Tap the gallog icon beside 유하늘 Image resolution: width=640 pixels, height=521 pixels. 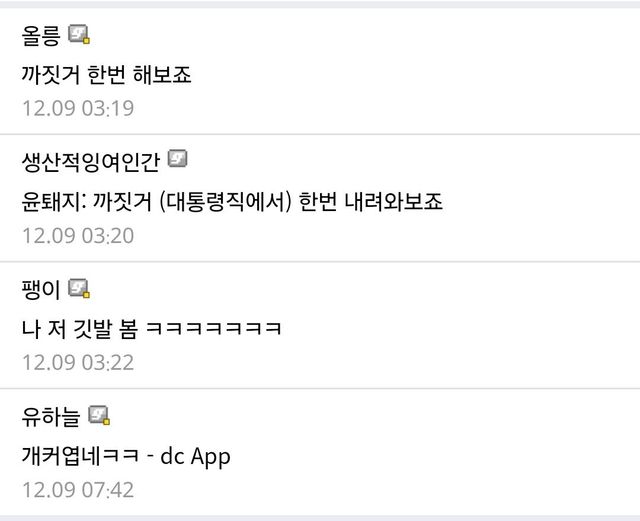99,415
